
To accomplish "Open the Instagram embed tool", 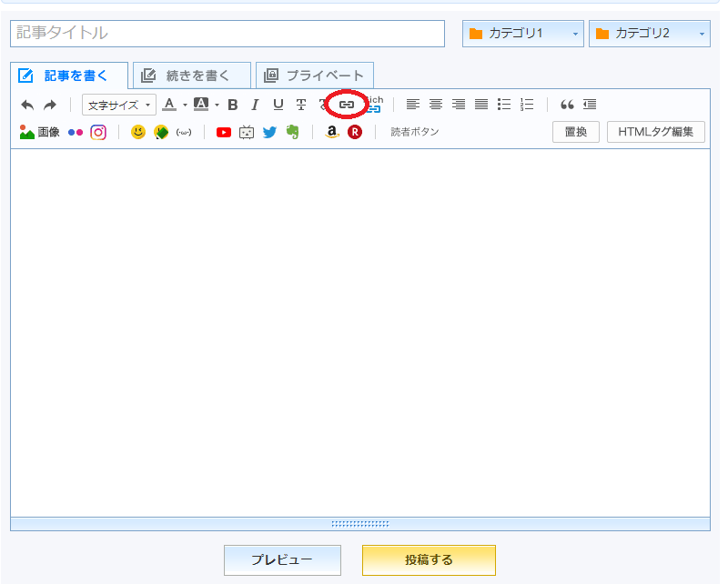I will tap(98, 132).
